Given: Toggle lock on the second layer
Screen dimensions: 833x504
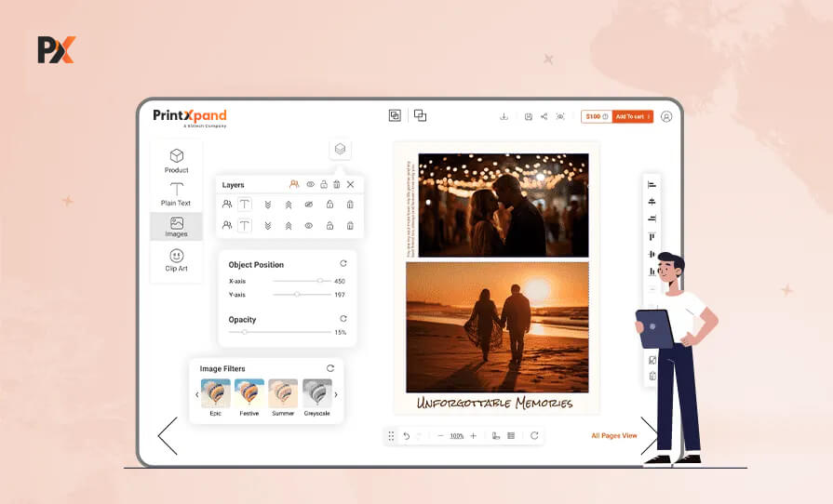Looking at the screenshot, I should click(329, 225).
